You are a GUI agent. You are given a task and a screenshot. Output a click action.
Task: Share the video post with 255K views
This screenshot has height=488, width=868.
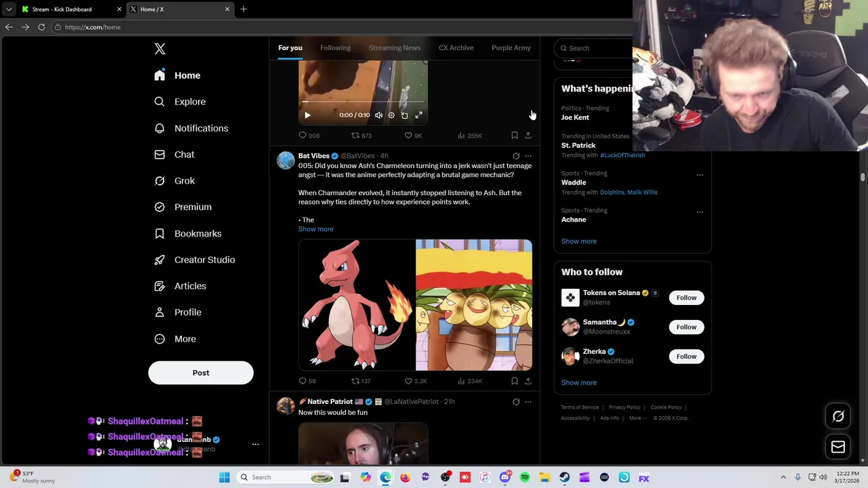tap(528, 136)
